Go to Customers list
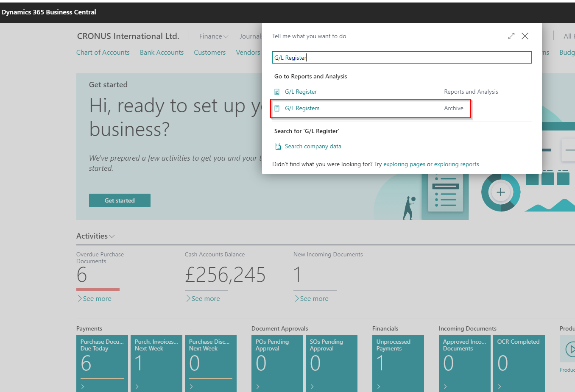The width and height of the screenshot is (575, 392). click(209, 53)
